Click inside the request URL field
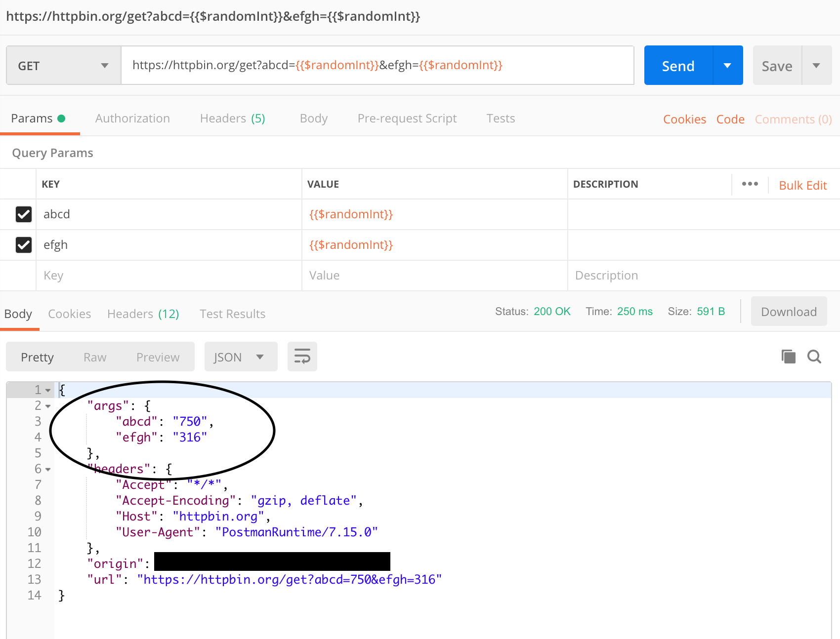Screen dimensions: 840x639 [x=378, y=65]
